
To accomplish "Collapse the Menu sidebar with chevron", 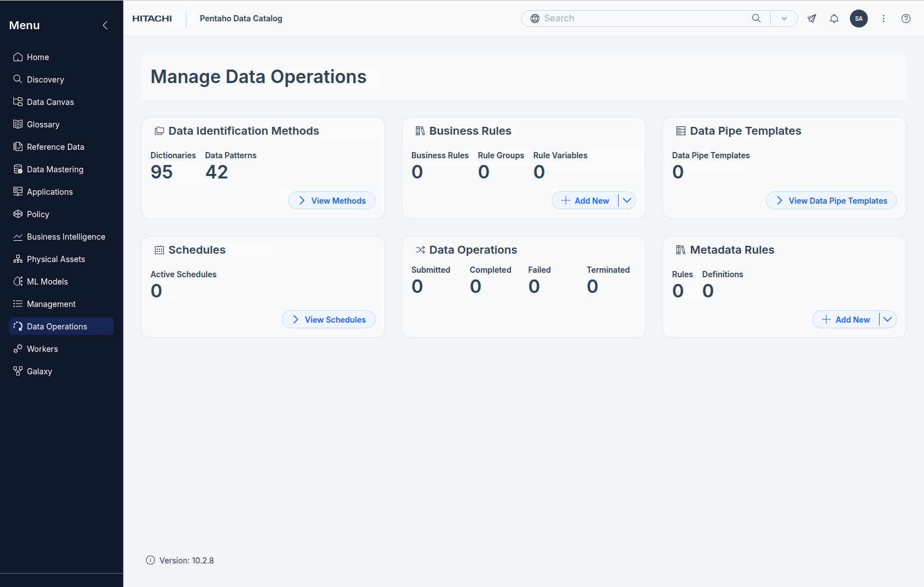I will [x=105, y=25].
